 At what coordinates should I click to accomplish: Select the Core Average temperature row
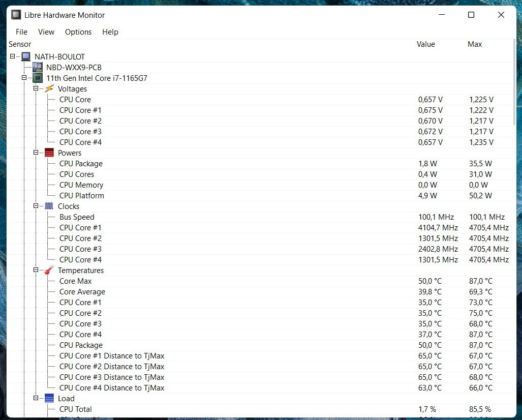(x=260, y=292)
